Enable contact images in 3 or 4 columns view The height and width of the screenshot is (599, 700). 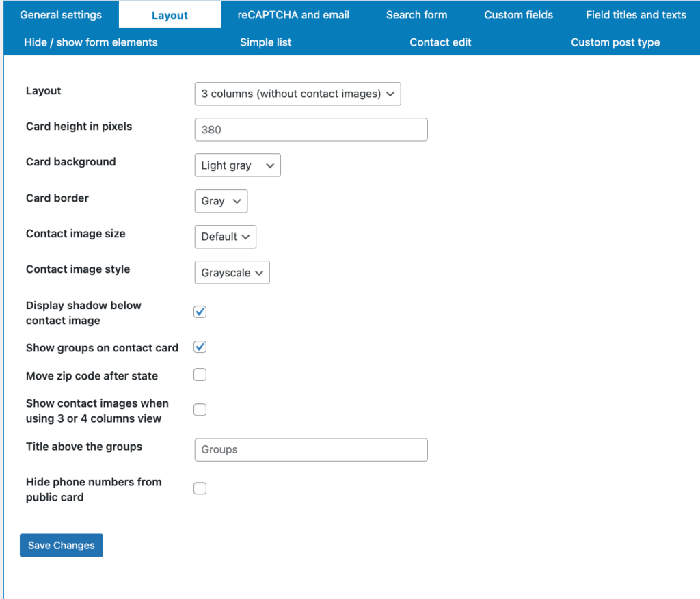[200, 410]
